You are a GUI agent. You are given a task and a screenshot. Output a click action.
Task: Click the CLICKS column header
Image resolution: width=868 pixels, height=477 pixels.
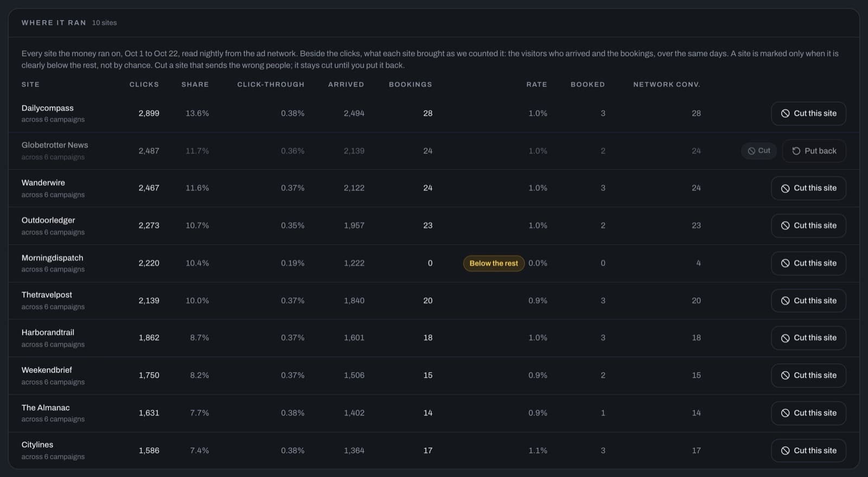point(144,85)
